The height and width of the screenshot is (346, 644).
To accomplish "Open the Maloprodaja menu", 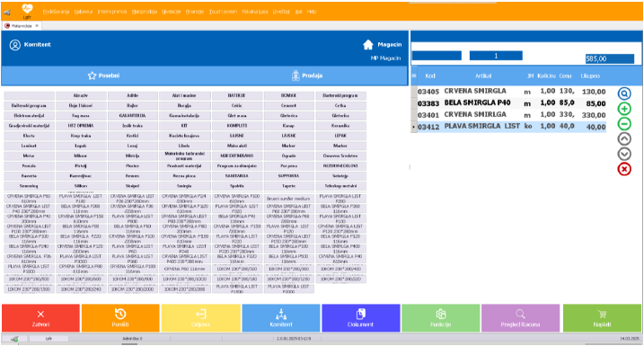I will tap(145, 12).
